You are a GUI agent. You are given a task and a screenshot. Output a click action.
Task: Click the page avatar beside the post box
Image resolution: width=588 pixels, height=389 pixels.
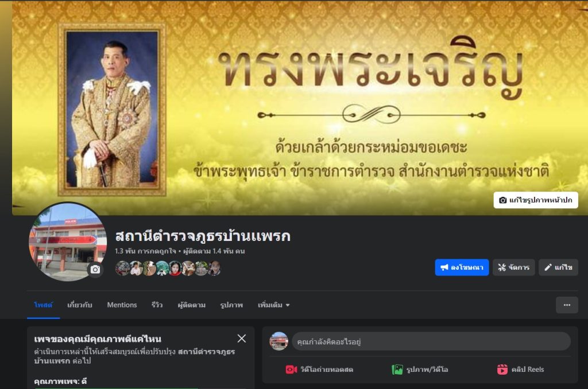[x=278, y=341]
